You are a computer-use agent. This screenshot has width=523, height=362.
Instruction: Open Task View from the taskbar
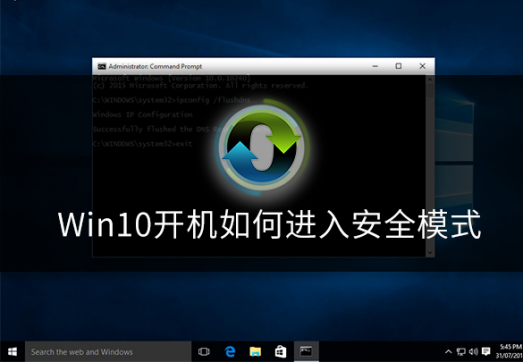point(203,352)
